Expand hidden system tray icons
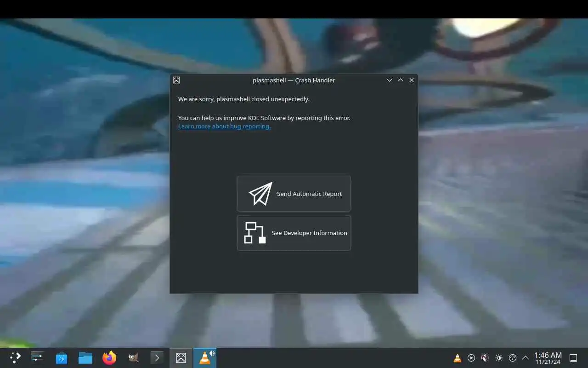This screenshot has height=368, width=588. [x=526, y=358]
